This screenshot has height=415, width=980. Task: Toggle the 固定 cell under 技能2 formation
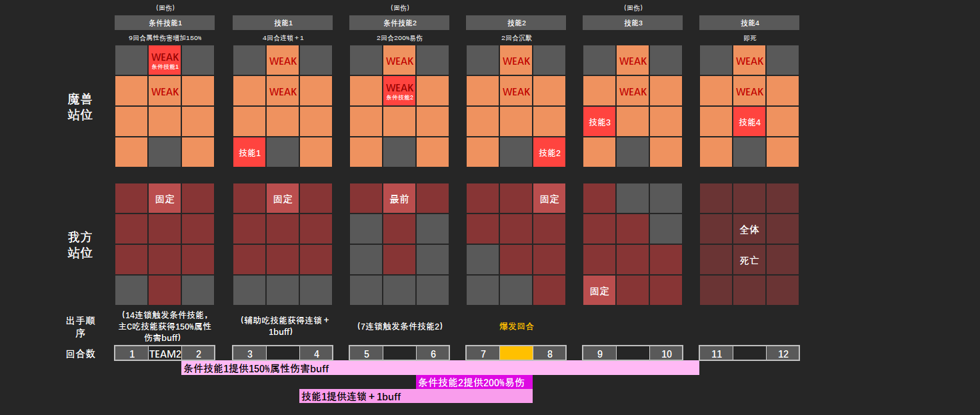[549, 198]
